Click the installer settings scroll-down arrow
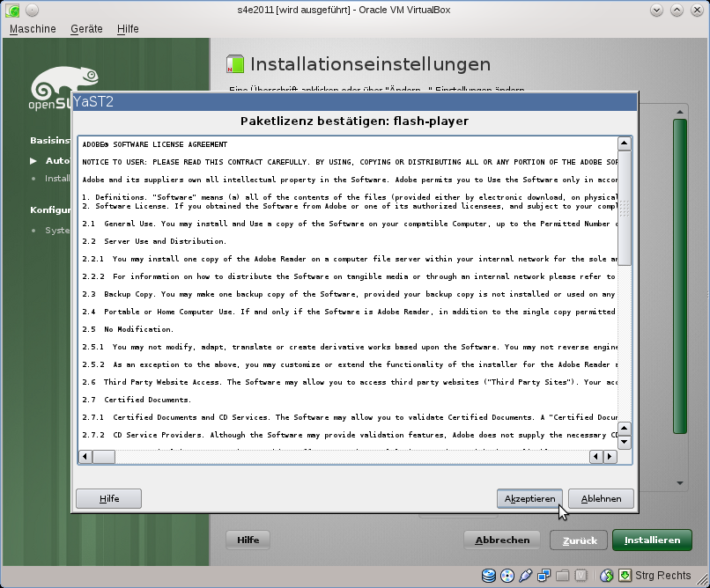 pos(680,482)
